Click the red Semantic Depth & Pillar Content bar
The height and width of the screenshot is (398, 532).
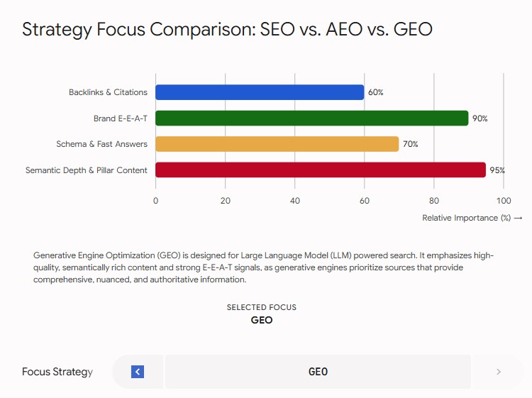pos(321,170)
